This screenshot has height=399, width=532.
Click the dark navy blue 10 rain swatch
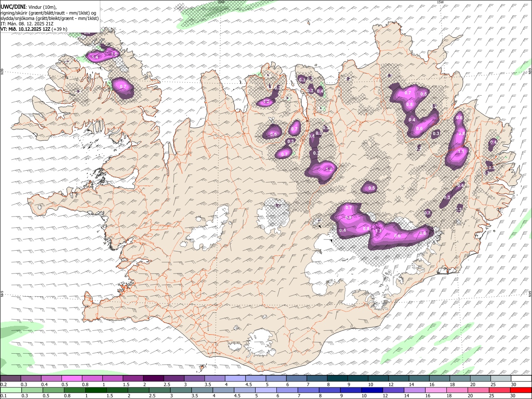tap(372, 390)
